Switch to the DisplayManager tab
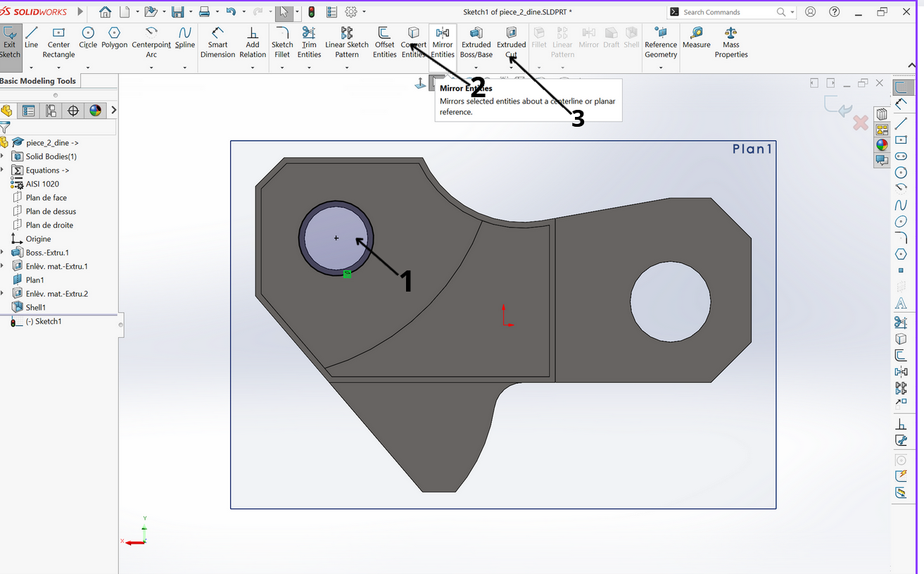924x574 pixels. coord(96,111)
